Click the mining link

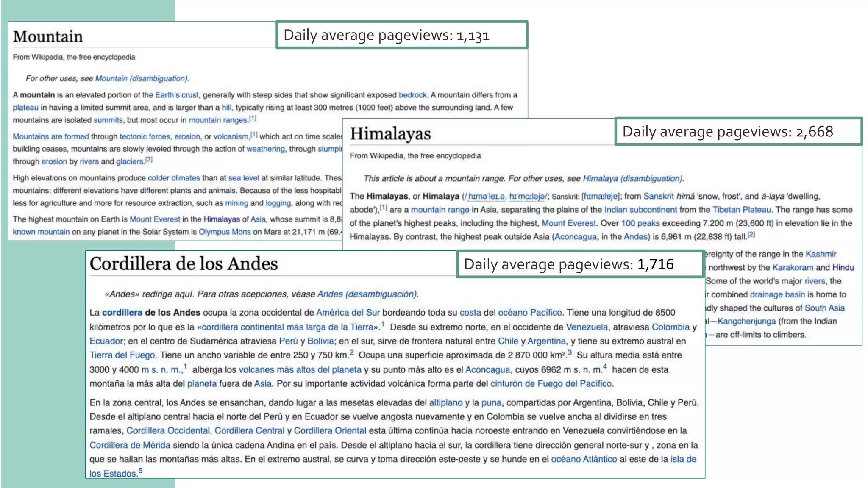[x=236, y=203]
